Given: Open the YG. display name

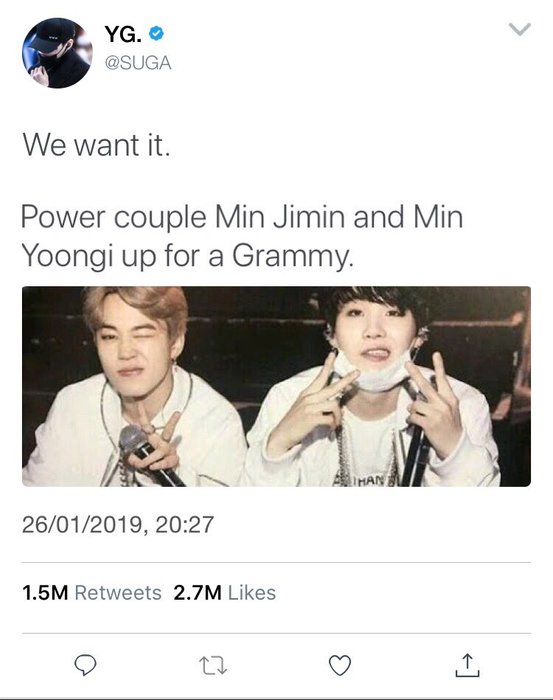Looking at the screenshot, I should 123,33.
